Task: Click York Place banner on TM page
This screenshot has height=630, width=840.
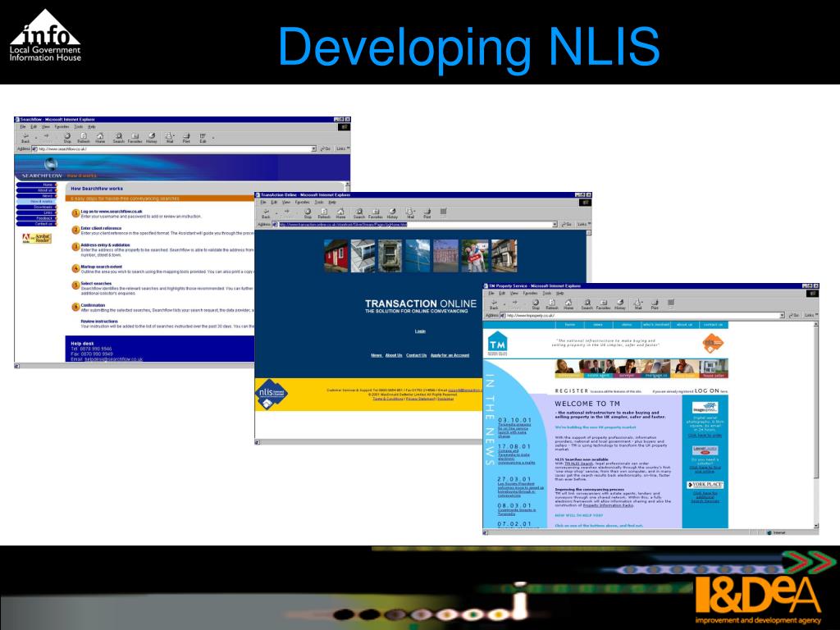Action: click(x=705, y=484)
